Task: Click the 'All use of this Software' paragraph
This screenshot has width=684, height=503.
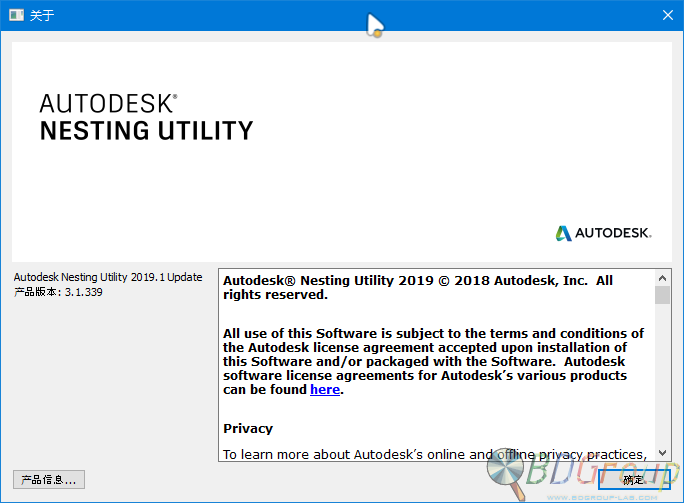Action: coord(433,361)
